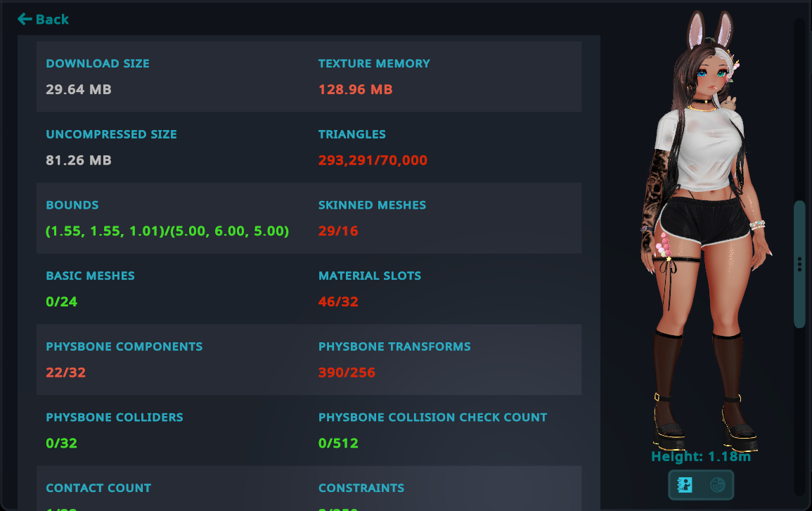The image size is (812, 511).
Task: Click the 'BASIC MESHES' label
Action: click(x=91, y=276)
